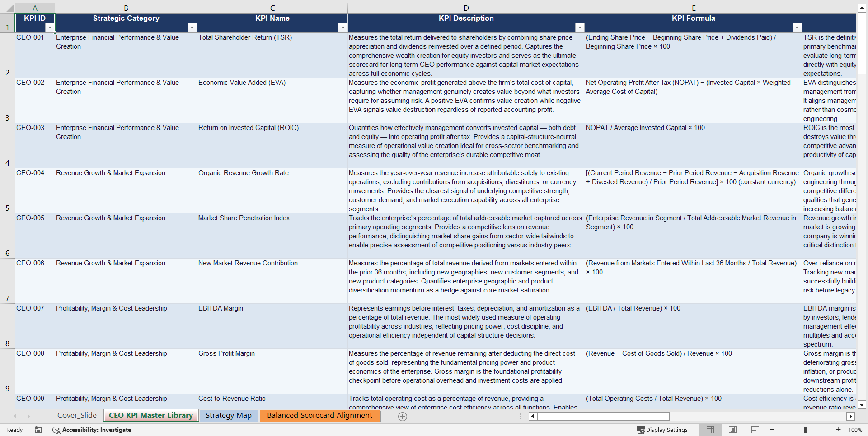
Task: Select column D header
Action: tap(466, 8)
